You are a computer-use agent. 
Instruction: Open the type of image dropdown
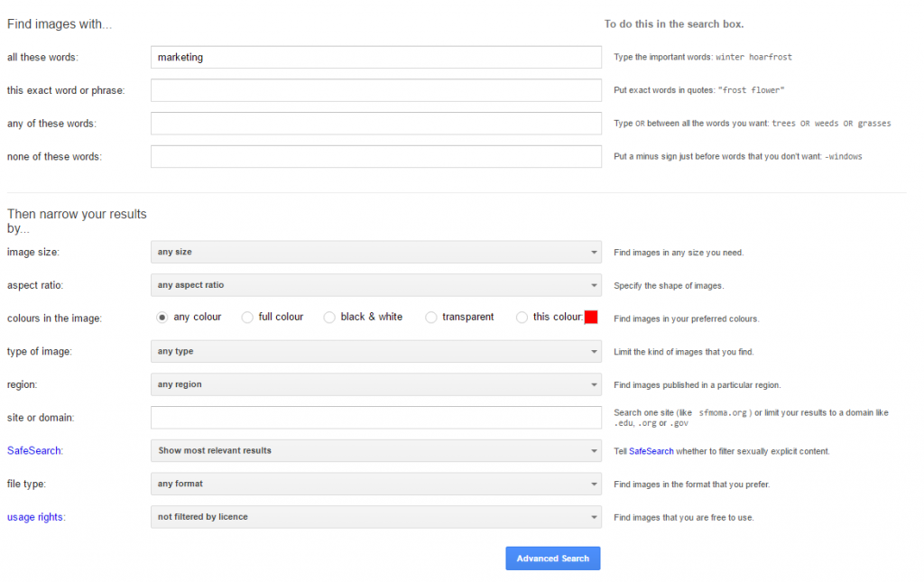click(x=376, y=352)
